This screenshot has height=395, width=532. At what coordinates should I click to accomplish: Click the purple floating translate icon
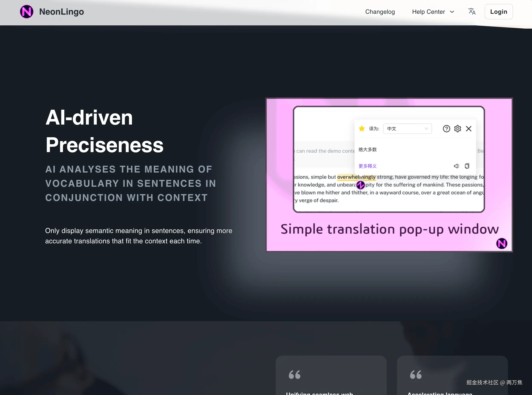point(360,185)
